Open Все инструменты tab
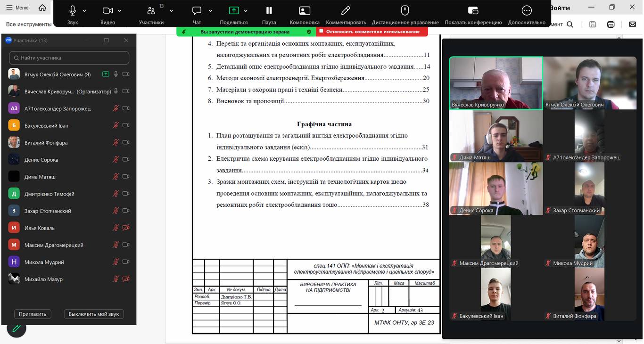The width and height of the screenshot is (644, 344). click(28, 24)
